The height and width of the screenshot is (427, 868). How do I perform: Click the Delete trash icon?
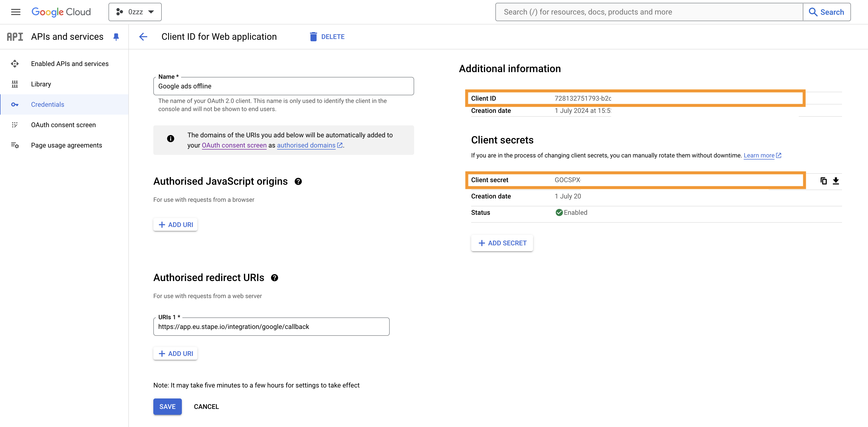click(x=314, y=36)
